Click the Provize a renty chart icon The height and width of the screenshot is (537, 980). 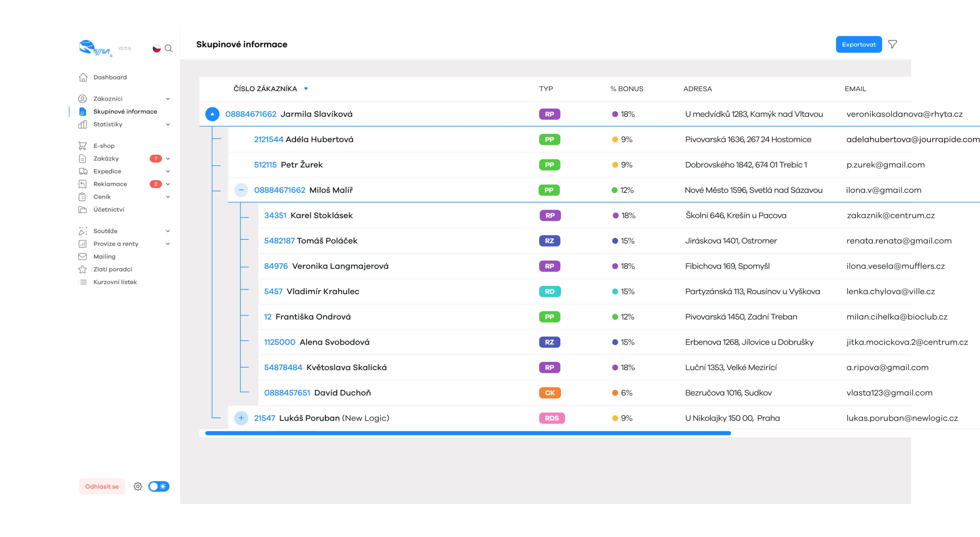click(x=83, y=244)
